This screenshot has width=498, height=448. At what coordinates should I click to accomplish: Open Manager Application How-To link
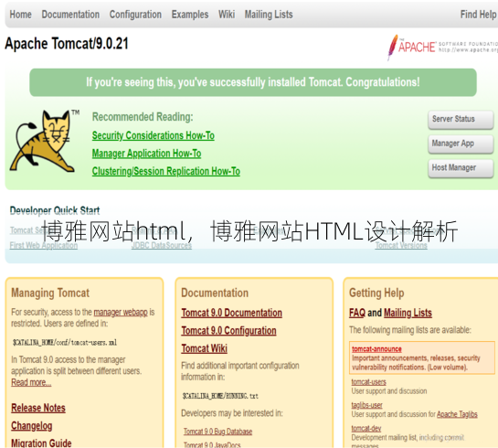click(146, 154)
